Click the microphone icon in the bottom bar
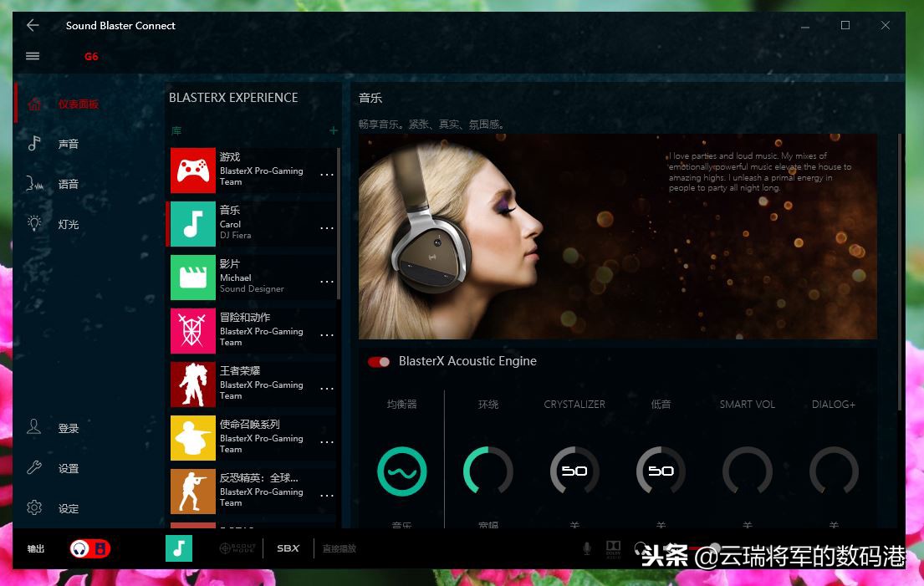This screenshot has width=924, height=586. (x=587, y=548)
